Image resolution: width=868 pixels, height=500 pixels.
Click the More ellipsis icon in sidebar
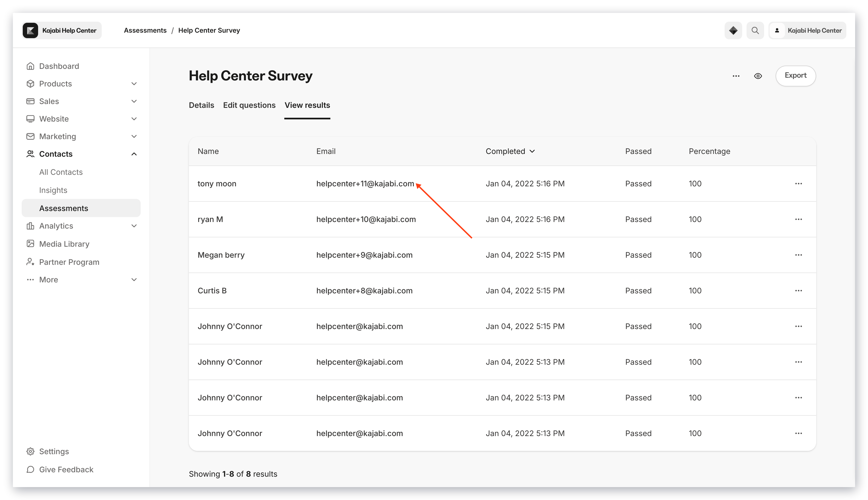point(30,280)
